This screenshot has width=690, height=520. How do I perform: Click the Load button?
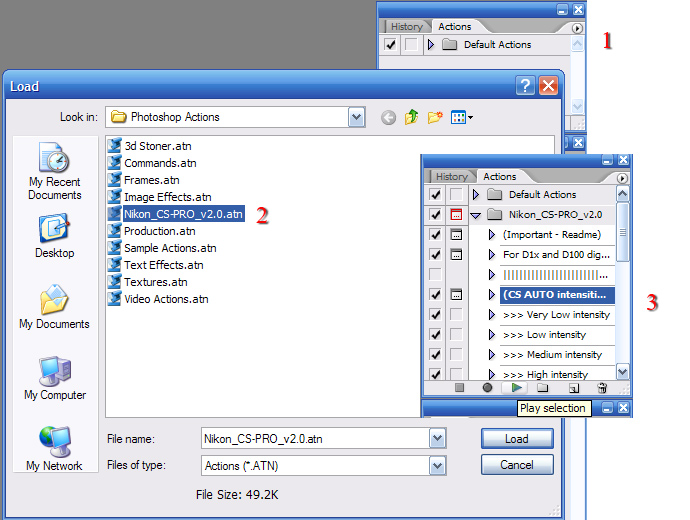pyautogui.click(x=517, y=439)
